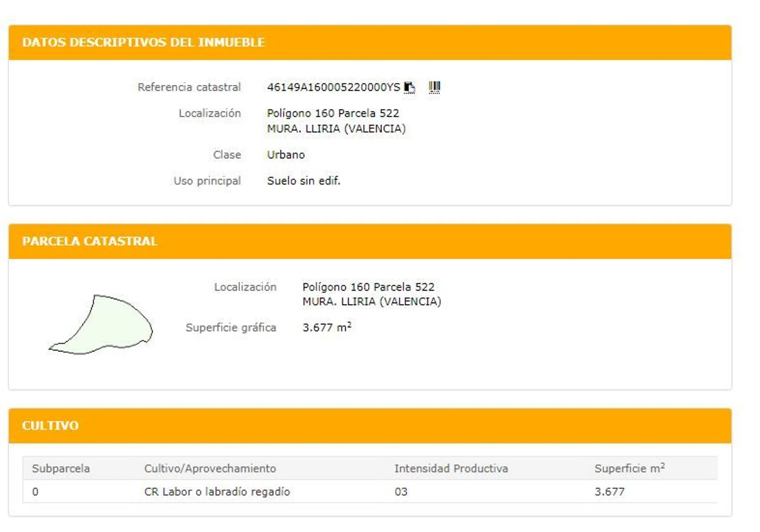Click the subparcela 0 table row

35,492
